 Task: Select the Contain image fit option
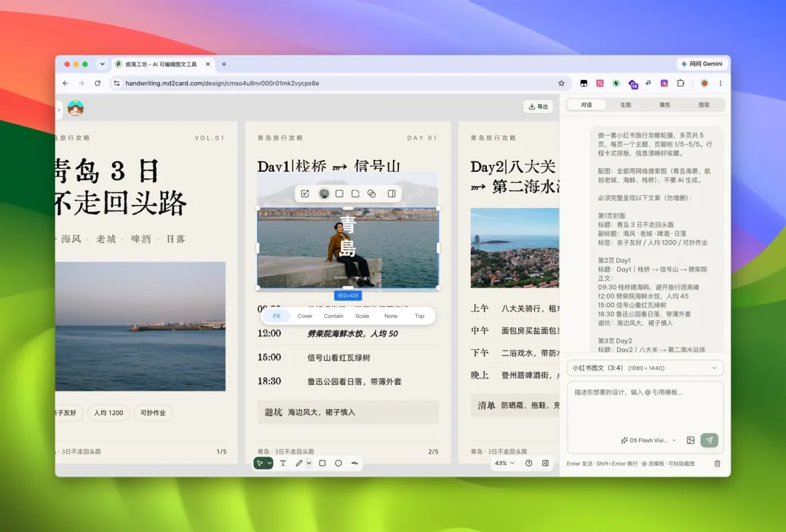(333, 316)
